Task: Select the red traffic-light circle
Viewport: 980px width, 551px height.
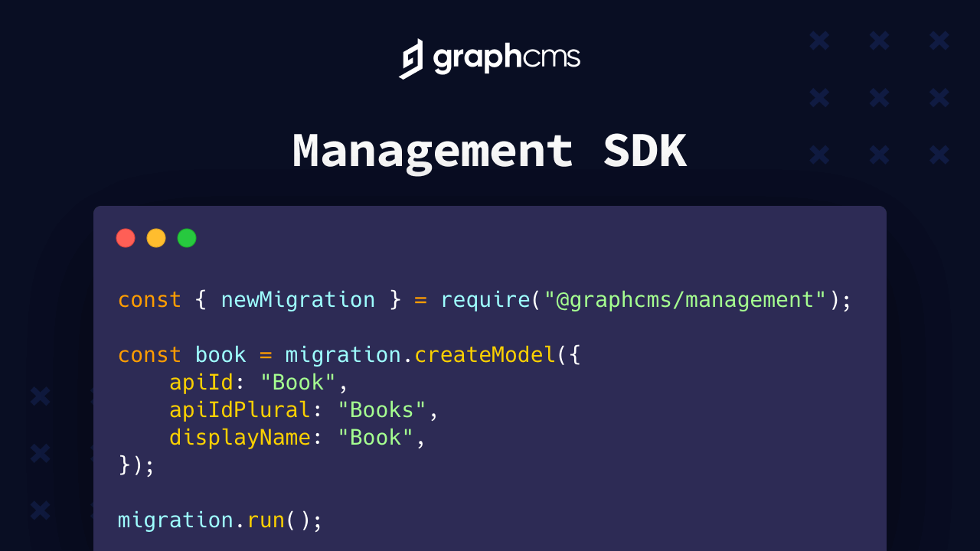Action: click(126, 238)
